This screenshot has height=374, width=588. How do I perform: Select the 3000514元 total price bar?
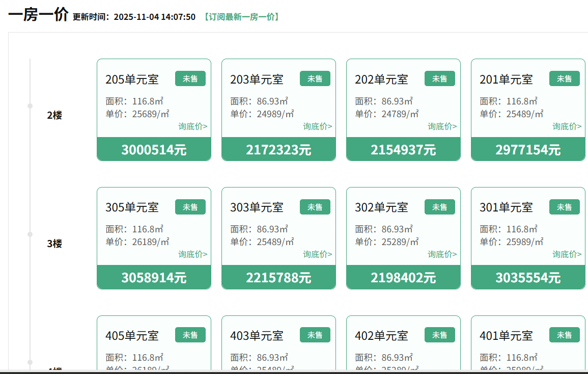154,149
